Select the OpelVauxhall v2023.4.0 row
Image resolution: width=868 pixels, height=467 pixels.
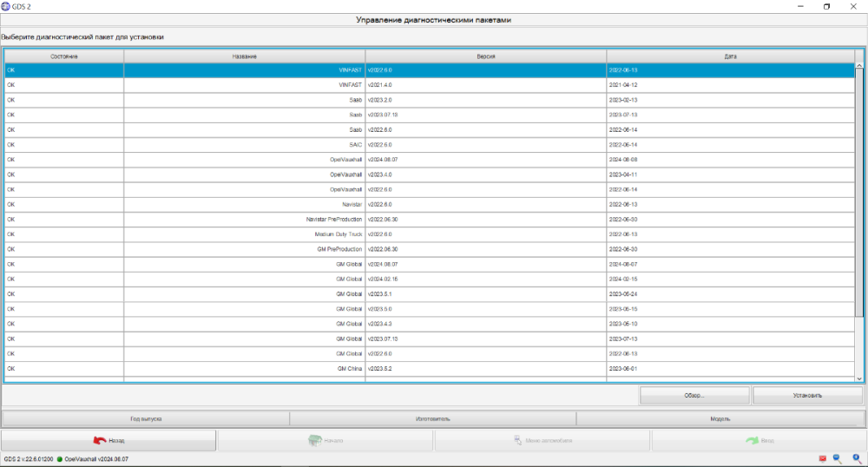coord(430,174)
